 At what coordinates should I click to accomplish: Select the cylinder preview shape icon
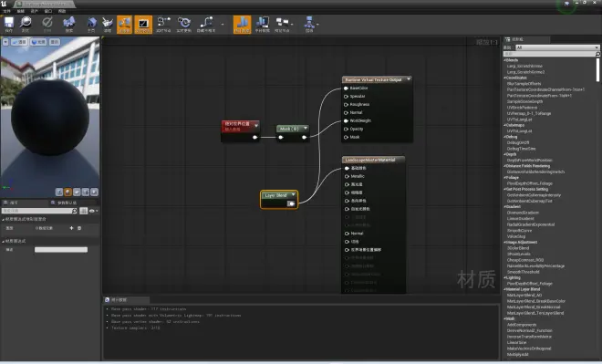[x=59, y=192]
